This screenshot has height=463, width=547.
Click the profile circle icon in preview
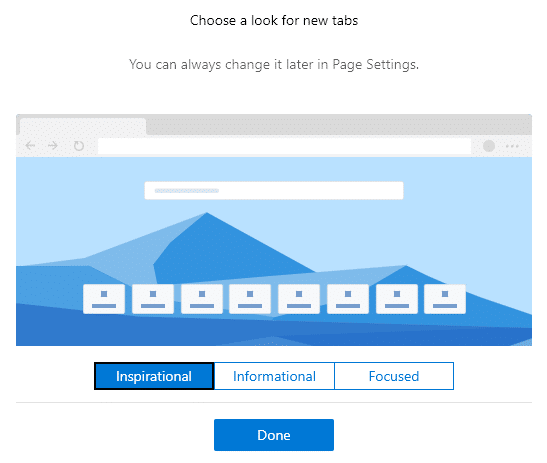489,145
